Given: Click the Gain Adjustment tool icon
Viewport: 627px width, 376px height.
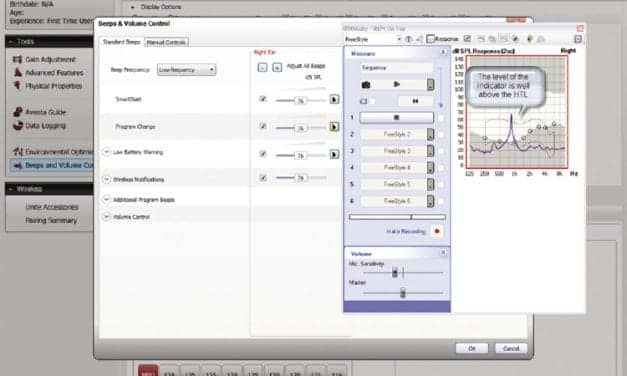Looking at the screenshot, I should [17, 59].
